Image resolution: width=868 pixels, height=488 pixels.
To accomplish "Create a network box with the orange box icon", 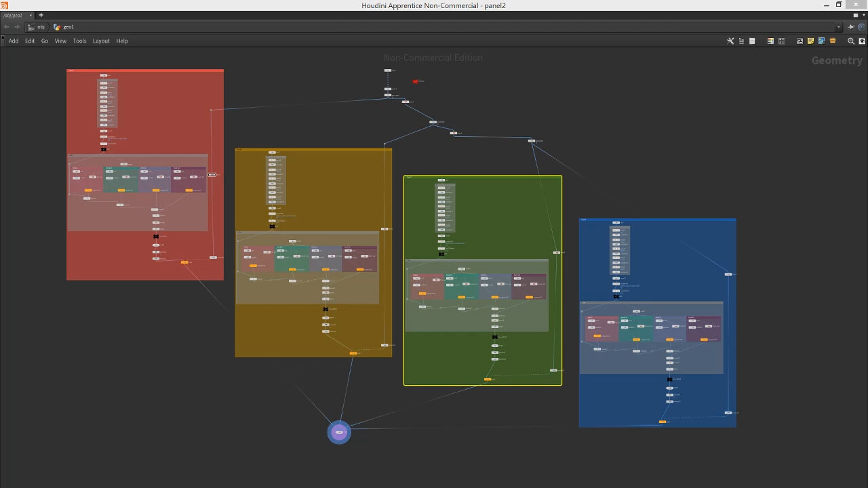I will point(833,41).
